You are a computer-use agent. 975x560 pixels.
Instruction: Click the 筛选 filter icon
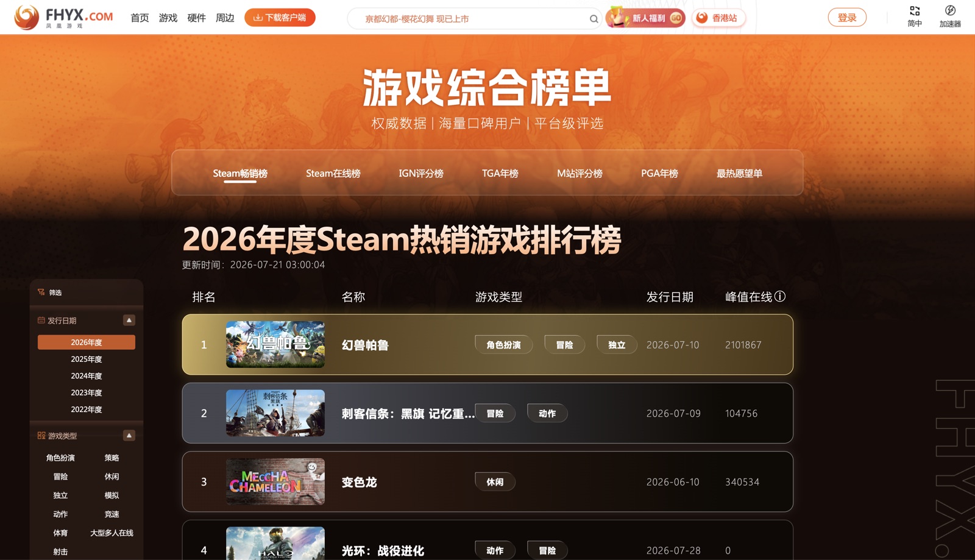41,292
